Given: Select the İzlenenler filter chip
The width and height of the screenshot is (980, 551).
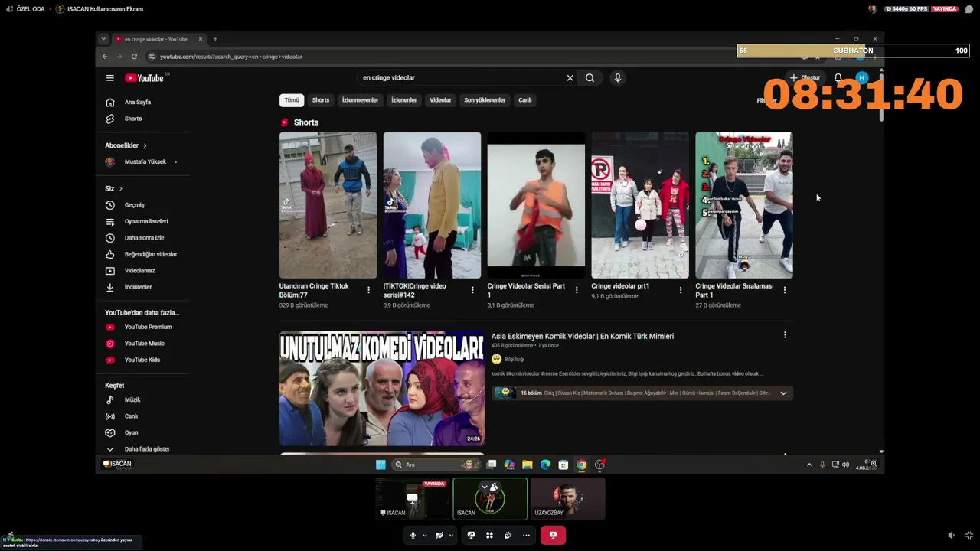Looking at the screenshot, I should (x=404, y=100).
